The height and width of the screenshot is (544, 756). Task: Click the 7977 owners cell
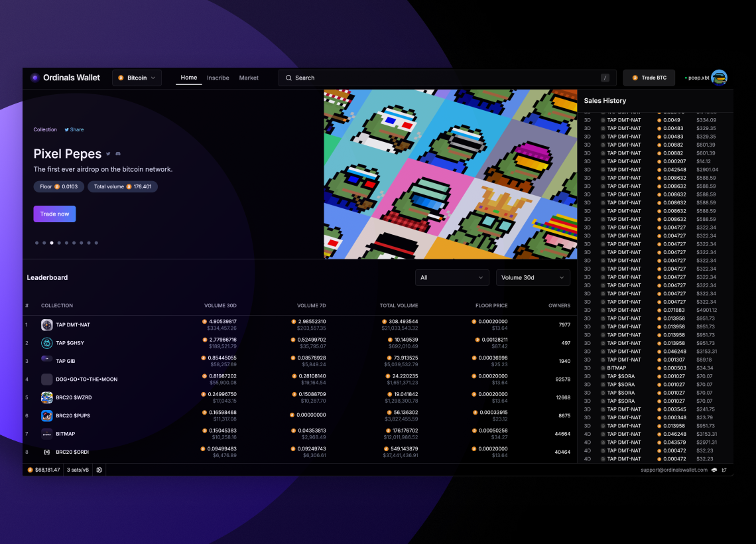pyautogui.click(x=564, y=325)
